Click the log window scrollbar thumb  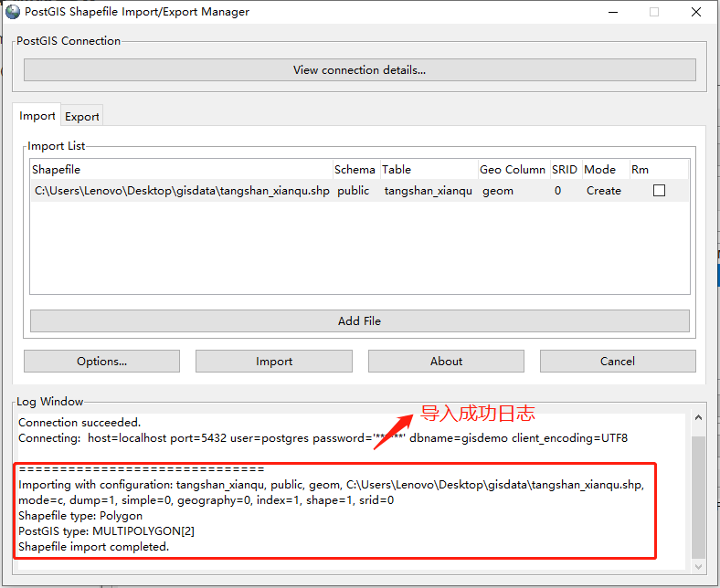click(x=699, y=498)
